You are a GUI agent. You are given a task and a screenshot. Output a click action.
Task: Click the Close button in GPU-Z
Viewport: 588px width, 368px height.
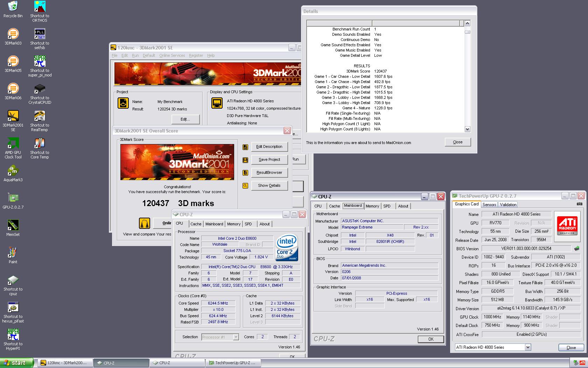[x=571, y=348]
